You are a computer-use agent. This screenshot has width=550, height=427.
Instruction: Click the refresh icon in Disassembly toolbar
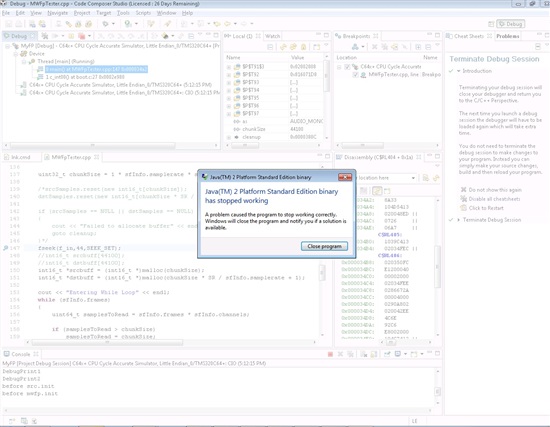pyautogui.click(x=436, y=178)
